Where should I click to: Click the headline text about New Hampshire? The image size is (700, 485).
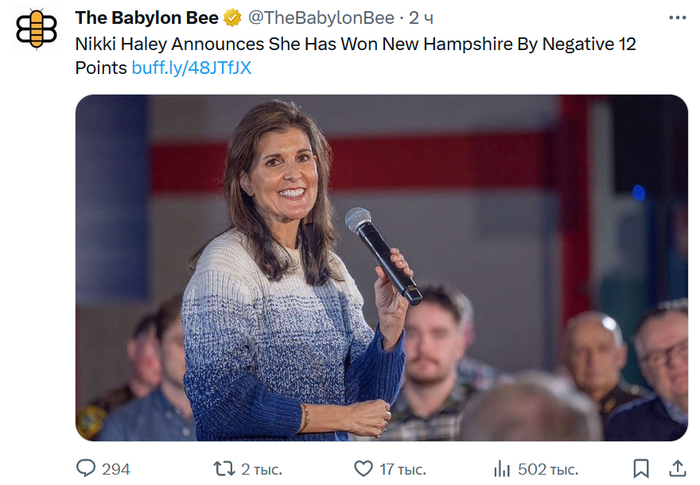(x=355, y=45)
